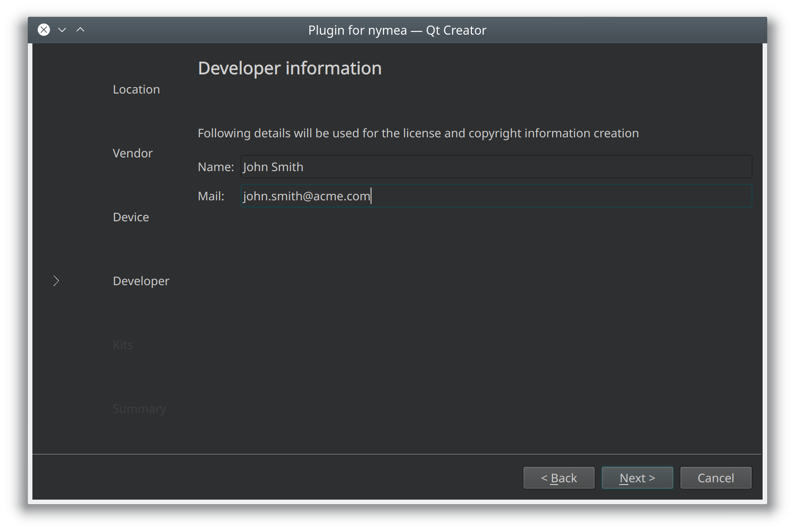Select the Location step in the sidebar
This screenshot has width=795, height=532.
136,89
